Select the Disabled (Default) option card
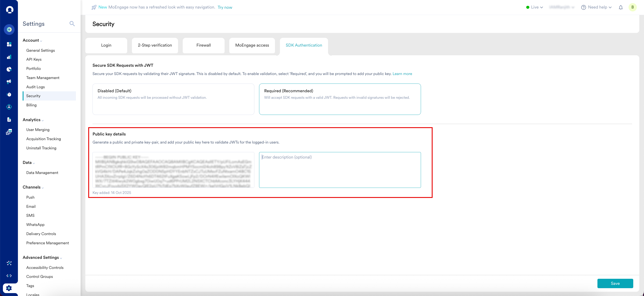644x296 pixels. (x=173, y=99)
